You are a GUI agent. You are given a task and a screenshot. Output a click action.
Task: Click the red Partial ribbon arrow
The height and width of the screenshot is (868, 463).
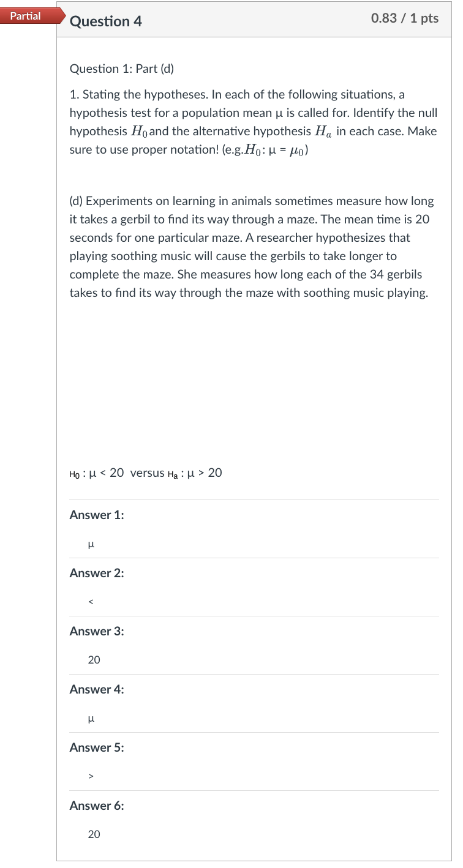click(x=62, y=16)
